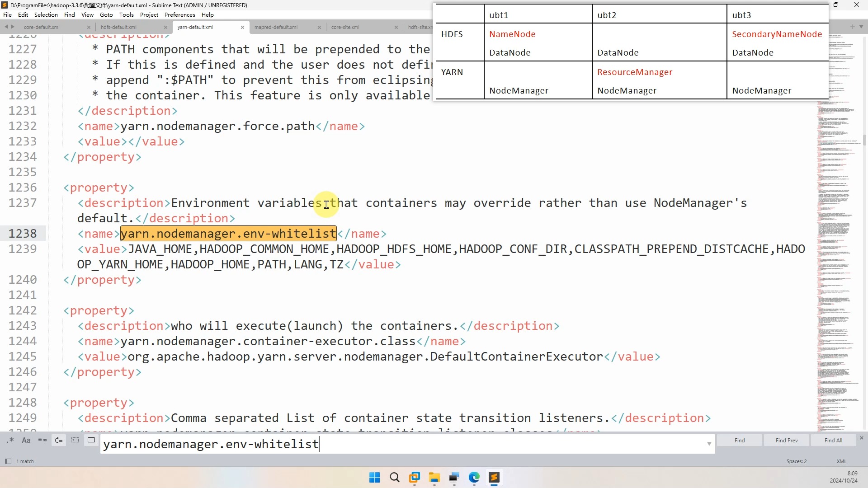Open Microsoft Edge from taskbar
Image resolution: width=868 pixels, height=488 pixels.
(x=474, y=478)
